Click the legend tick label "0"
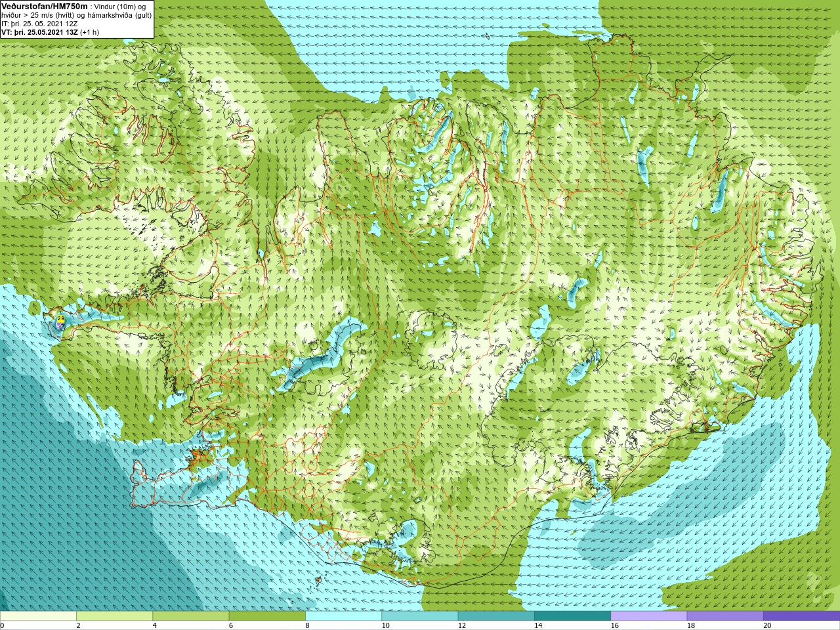 2,625
